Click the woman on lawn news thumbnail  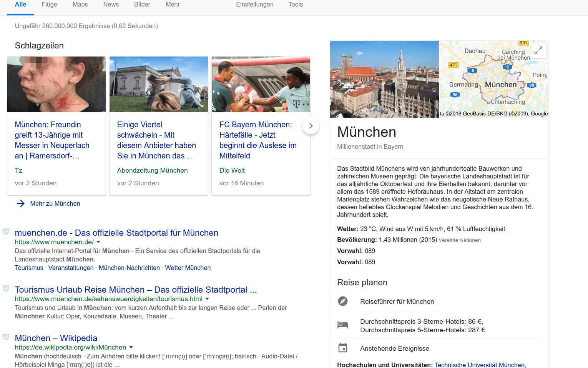[159, 84]
